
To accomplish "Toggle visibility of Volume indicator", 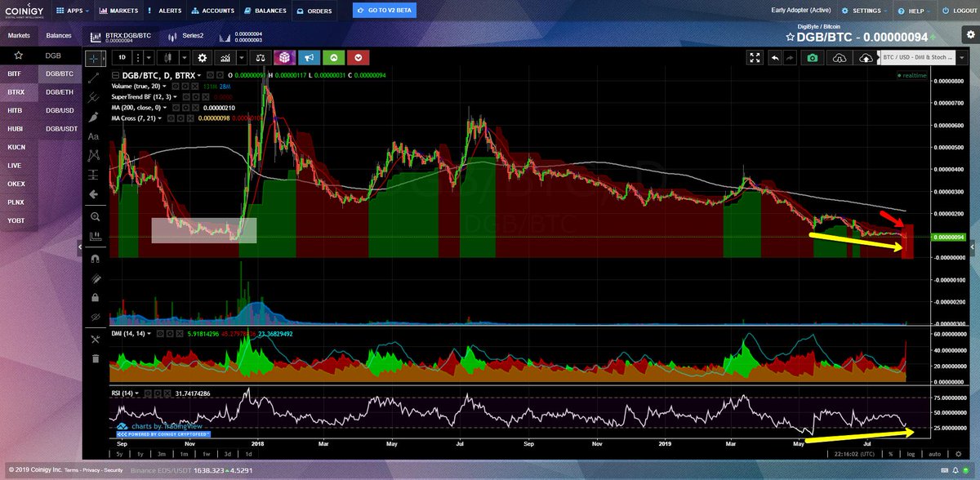I will pyautogui.click(x=176, y=86).
